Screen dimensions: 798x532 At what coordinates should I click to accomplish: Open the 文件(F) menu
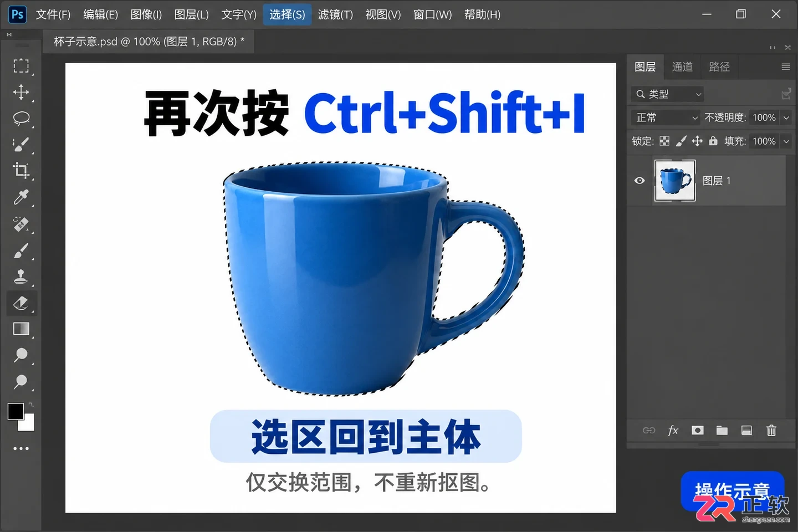tap(53, 14)
